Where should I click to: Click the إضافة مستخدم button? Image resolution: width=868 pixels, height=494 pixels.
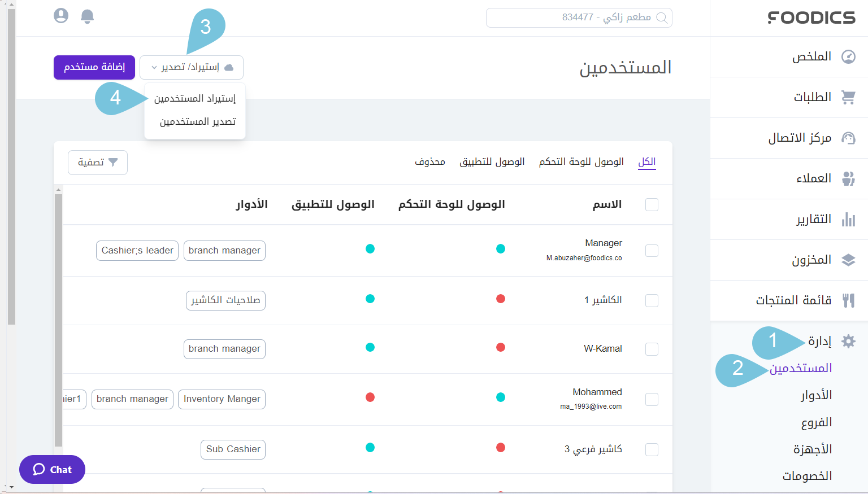(x=94, y=67)
